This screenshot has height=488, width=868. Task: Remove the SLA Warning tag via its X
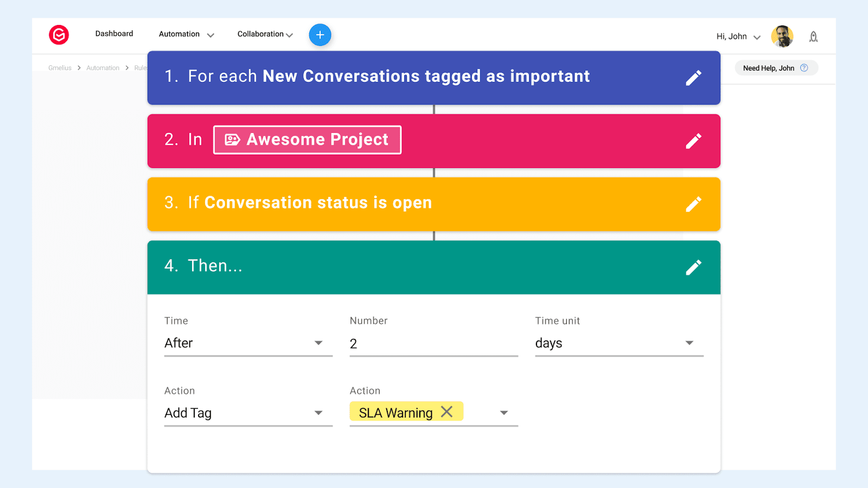447,412
